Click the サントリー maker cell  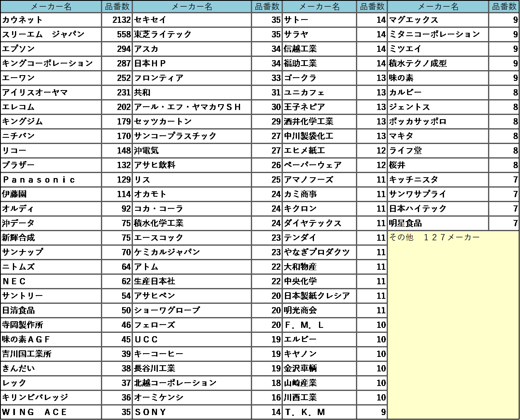[x=51, y=296]
